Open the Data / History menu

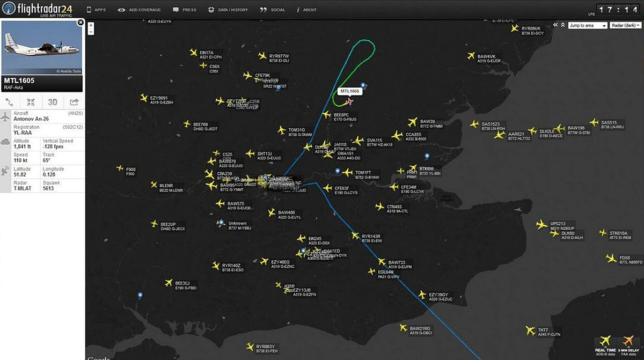[x=228, y=10]
